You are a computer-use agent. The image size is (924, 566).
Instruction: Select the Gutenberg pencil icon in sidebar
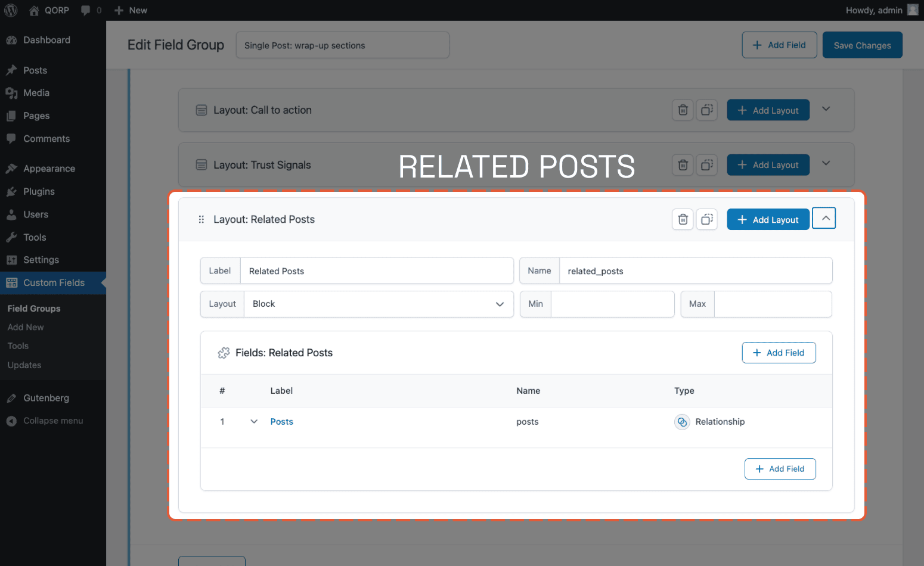click(x=11, y=397)
